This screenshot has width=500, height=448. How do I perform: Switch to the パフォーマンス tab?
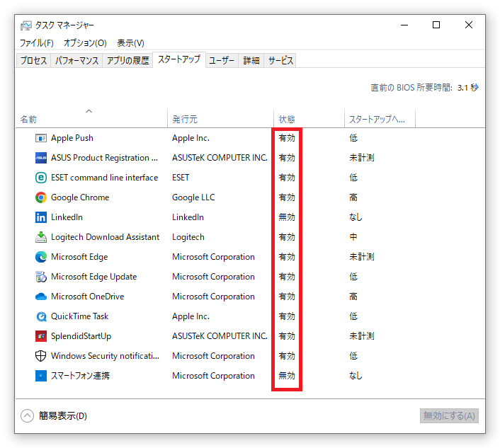[x=76, y=61]
